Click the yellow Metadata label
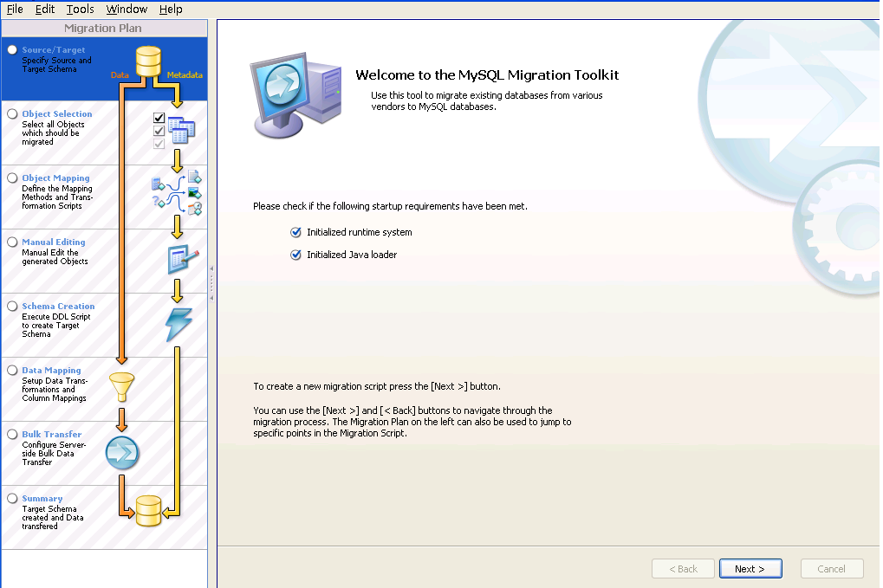 pyautogui.click(x=185, y=74)
